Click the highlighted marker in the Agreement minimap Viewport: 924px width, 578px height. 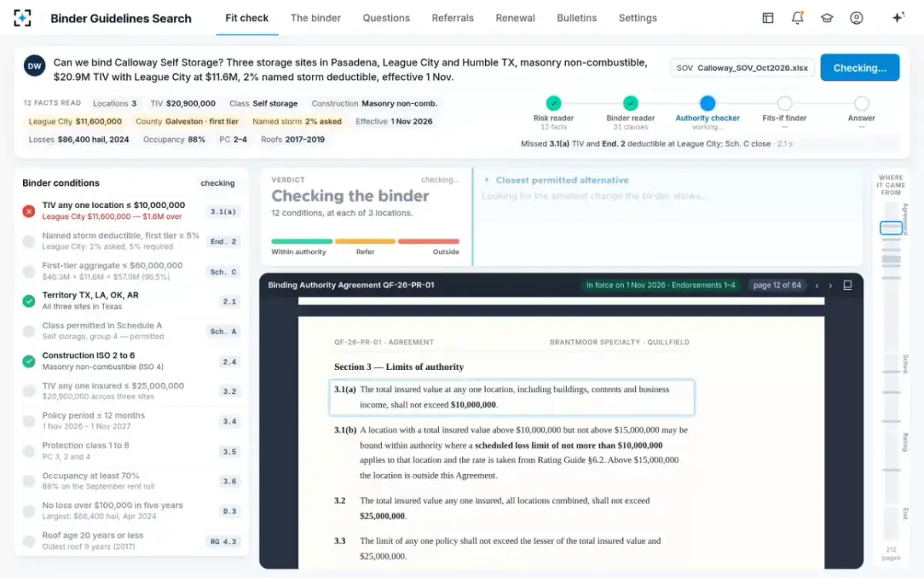(891, 228)
